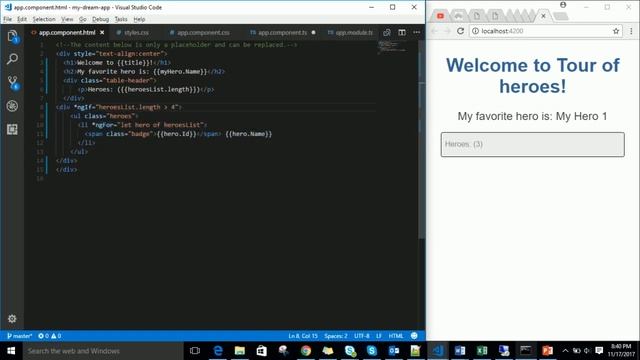Open the Action Center notifications icon

click(x=599, y=351)
